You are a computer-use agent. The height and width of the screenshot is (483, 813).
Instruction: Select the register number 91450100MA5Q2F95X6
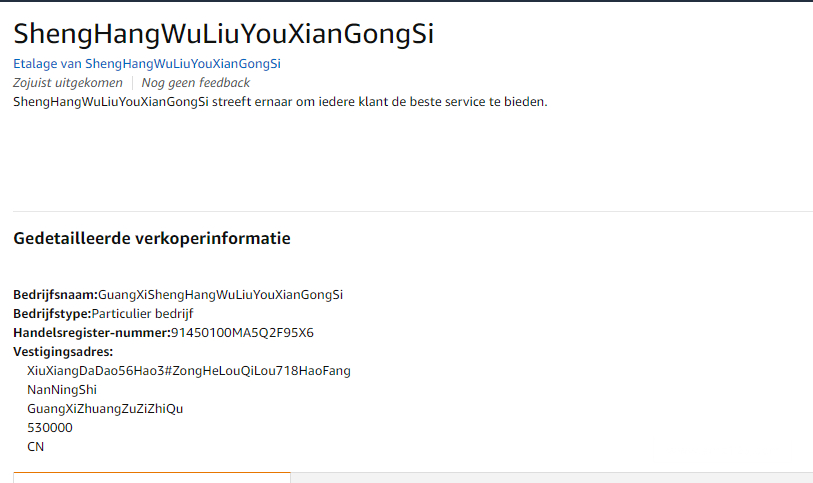tap(242, 333)
